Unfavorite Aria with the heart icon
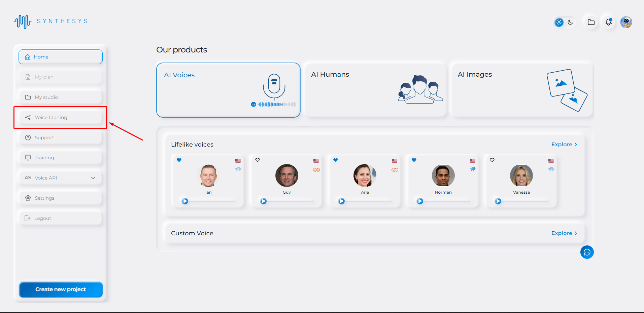The height and width of the screenshot is (313, 644). pyautogui.click(x=336, y=160)
